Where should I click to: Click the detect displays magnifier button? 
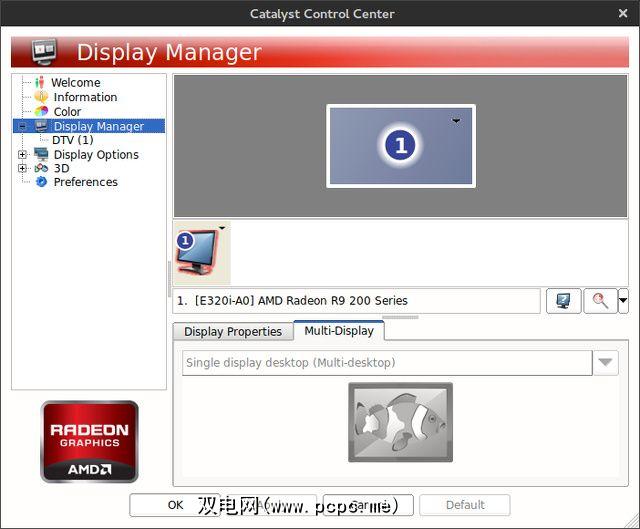(600, 301)
